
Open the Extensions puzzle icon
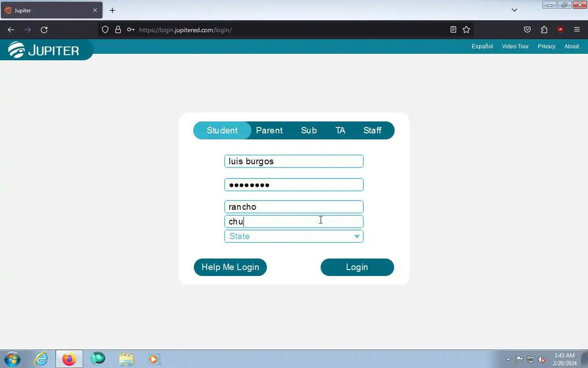pyautogui.click(x=544, y=30)
